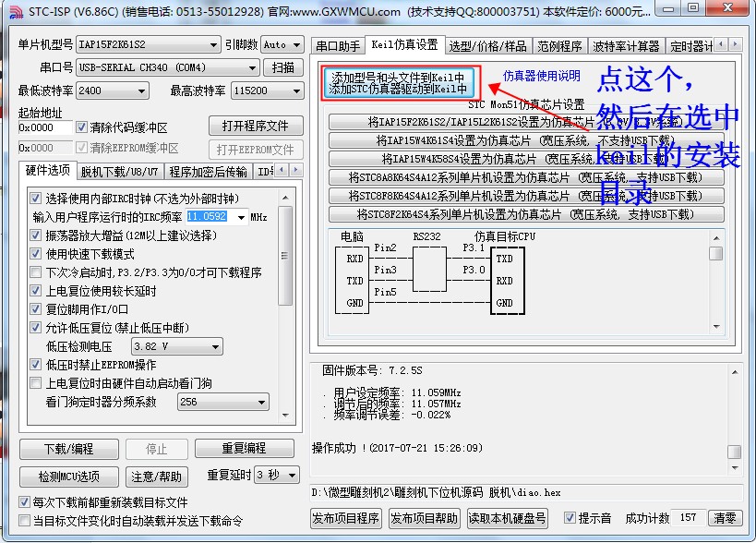Enable 下次冷启动时 P3.2/P3.3 option
Image resolution: width=756 pixels, height=543 pixels.
[35, 272]
